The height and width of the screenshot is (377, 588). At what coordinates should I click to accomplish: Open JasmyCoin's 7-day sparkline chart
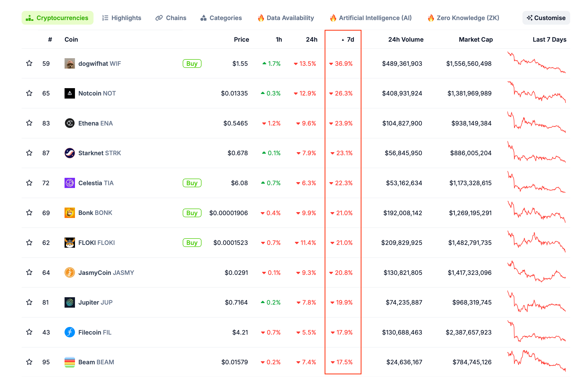536,271
